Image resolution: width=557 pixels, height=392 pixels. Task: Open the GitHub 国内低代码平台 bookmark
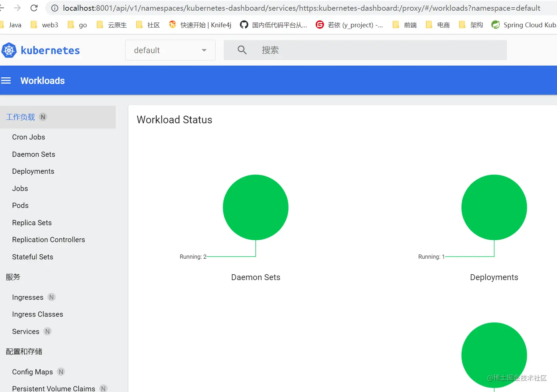(273, 25)
